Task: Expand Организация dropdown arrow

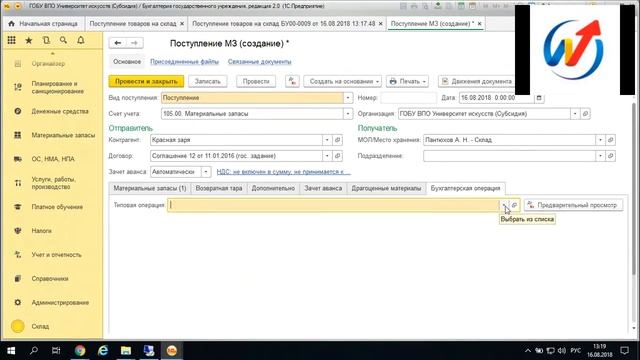Action: pos(575,114)
